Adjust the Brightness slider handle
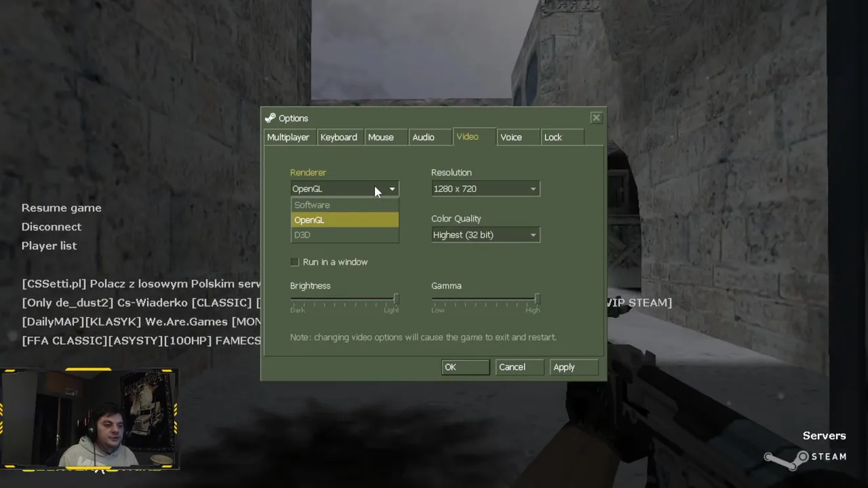 pos(396,299)
